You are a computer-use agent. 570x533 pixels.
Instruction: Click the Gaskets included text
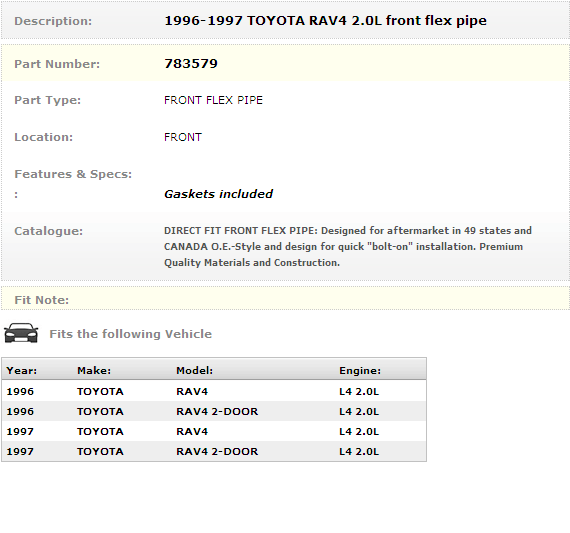click(218, 194)
